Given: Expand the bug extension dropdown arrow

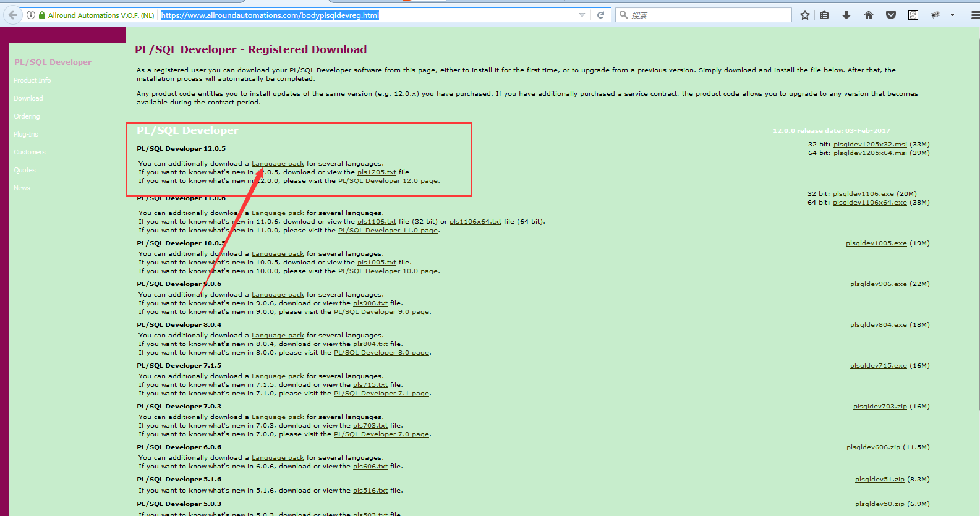Looking at the screenshot, I should point(952,15).
